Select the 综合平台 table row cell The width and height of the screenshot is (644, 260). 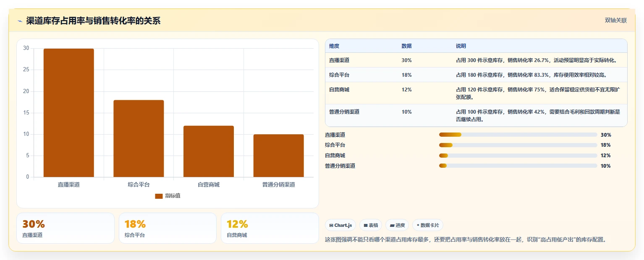(339, 75)
